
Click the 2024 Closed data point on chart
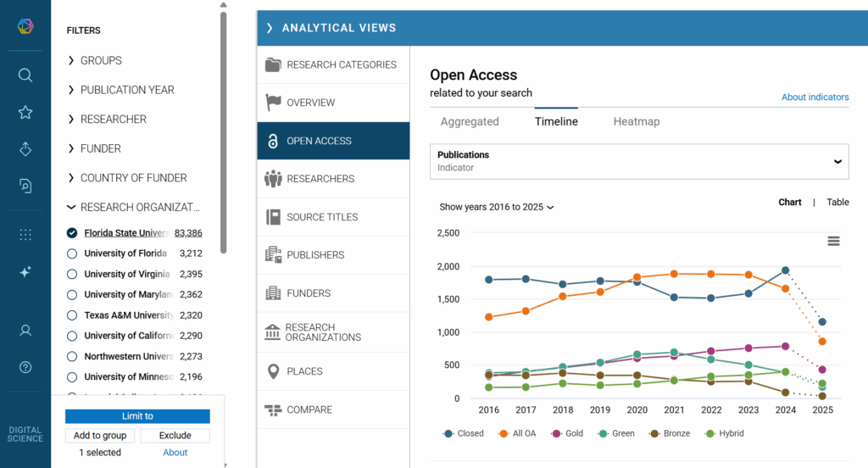tap(785, 270)
